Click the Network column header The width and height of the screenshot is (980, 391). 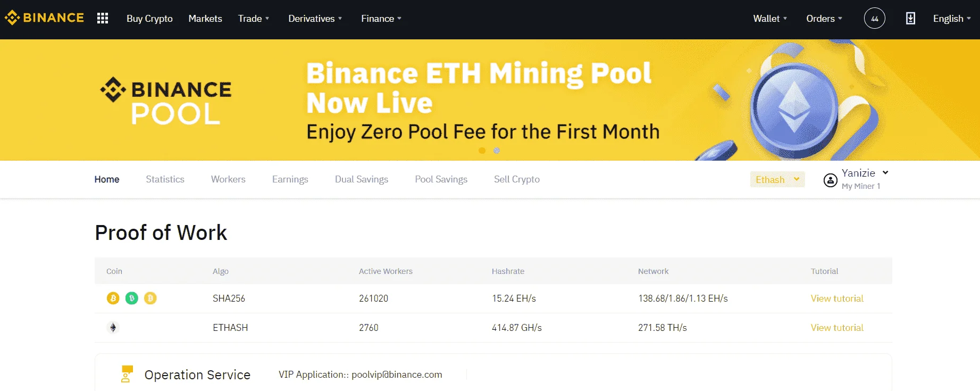(653, 271)
